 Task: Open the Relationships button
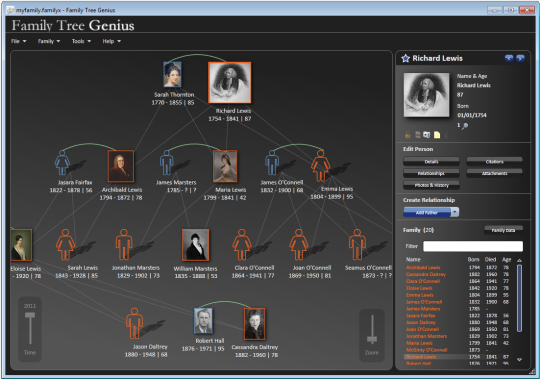click(x=431, y=173)
